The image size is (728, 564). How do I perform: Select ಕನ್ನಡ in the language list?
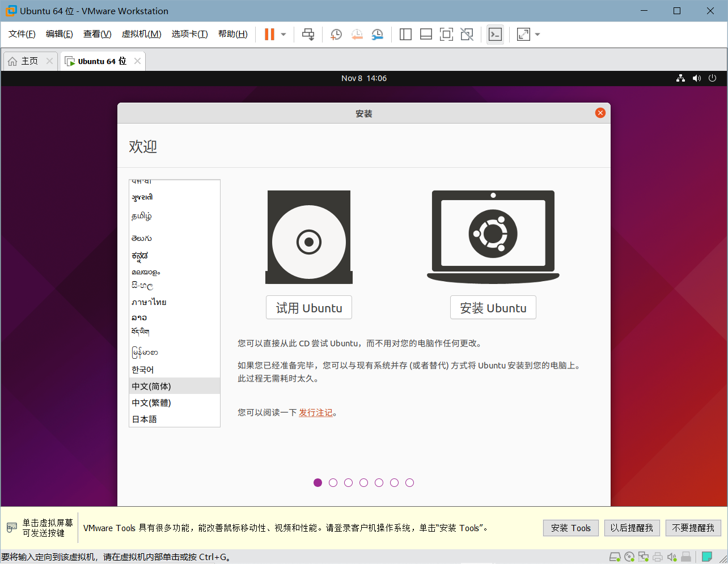[x=175, y=256]
